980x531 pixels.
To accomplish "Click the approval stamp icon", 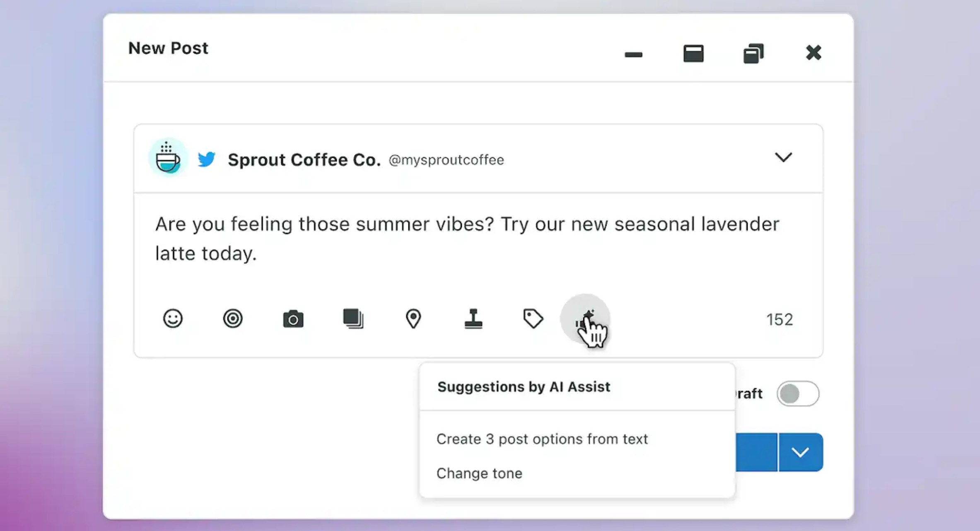I will pyautogui.click(x=473, y=319).
